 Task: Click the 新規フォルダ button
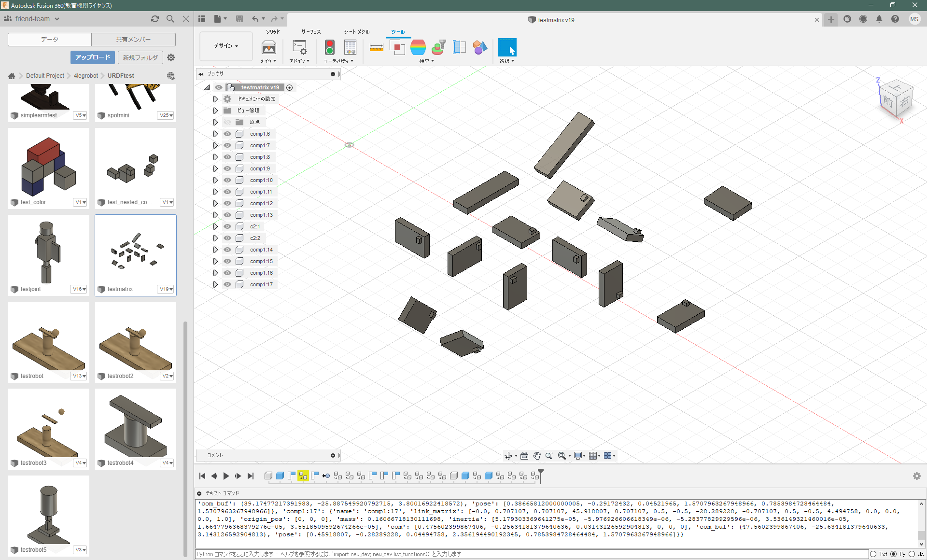pyautogui.click(x=140, y=57)
